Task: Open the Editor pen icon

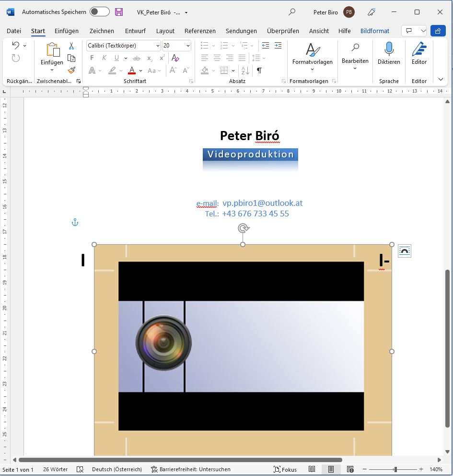Action: click(419, 49)
